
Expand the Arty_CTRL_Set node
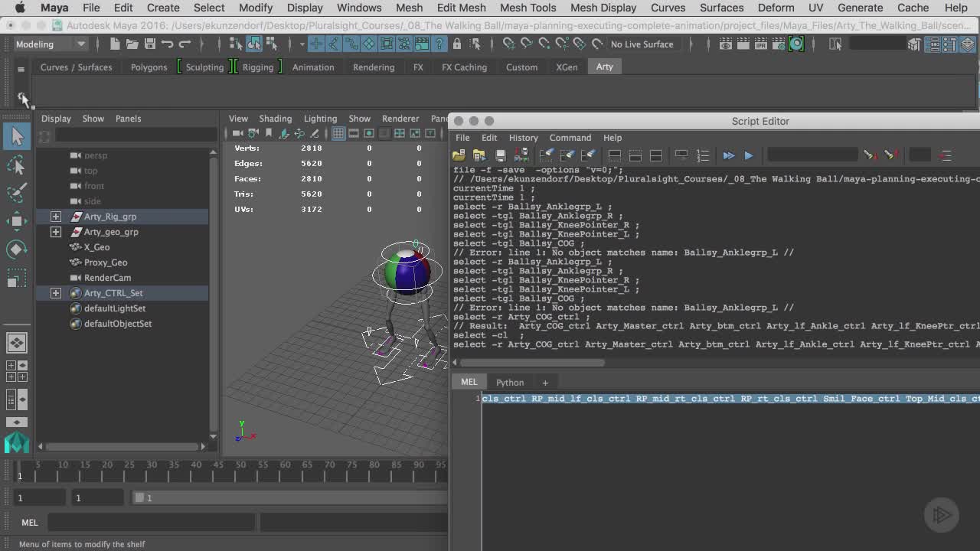(56, 293)
